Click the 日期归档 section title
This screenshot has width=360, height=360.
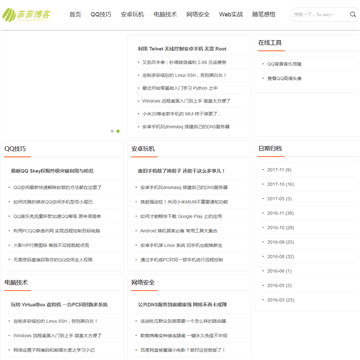coord(270,148)
